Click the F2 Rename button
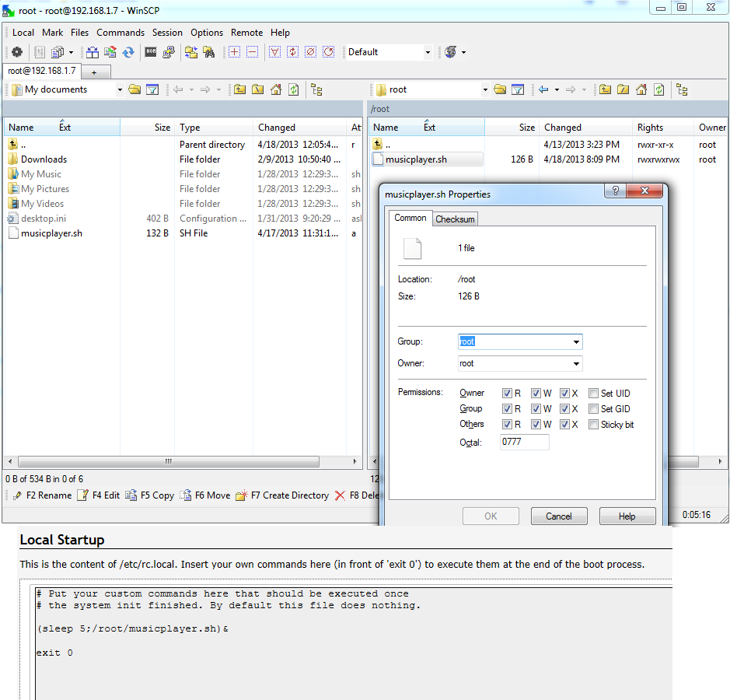This screenshot has height=700, width=730. (43, 495)
